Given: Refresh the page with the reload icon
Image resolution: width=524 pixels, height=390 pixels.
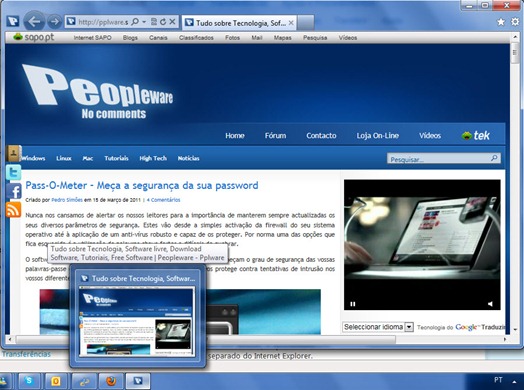Looking at the screenshot, I should (163, 22).
